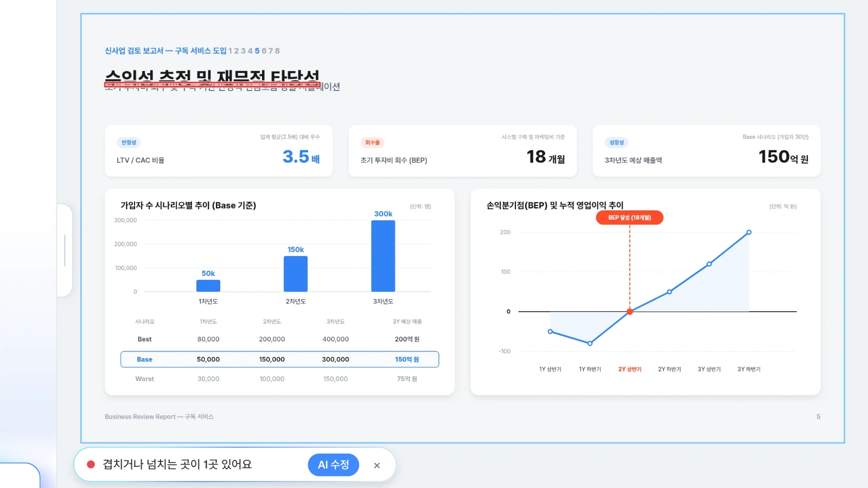Click the side panel collapse handle
This screenshot has width=868, height=488.
click(x=65, y=251)
